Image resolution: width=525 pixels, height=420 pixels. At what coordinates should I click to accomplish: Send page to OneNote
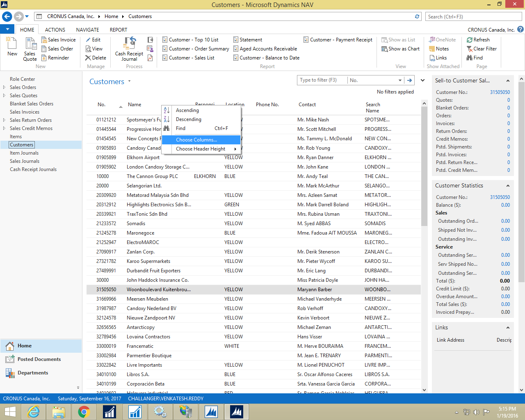442,39
